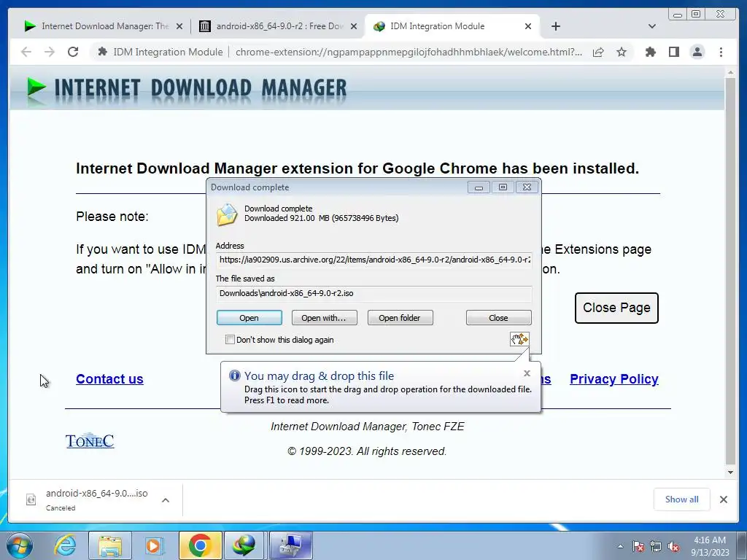747x560 pixels.
Task: Open Windows Media Player from the taskbar
Action: pyautogui.click(x=153, y=545)
